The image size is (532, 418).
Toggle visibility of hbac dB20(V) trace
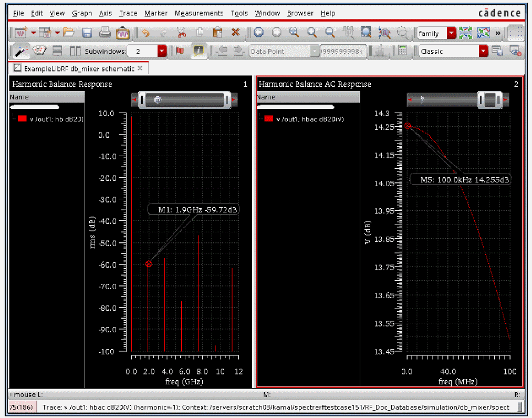(x=269, y=119)
